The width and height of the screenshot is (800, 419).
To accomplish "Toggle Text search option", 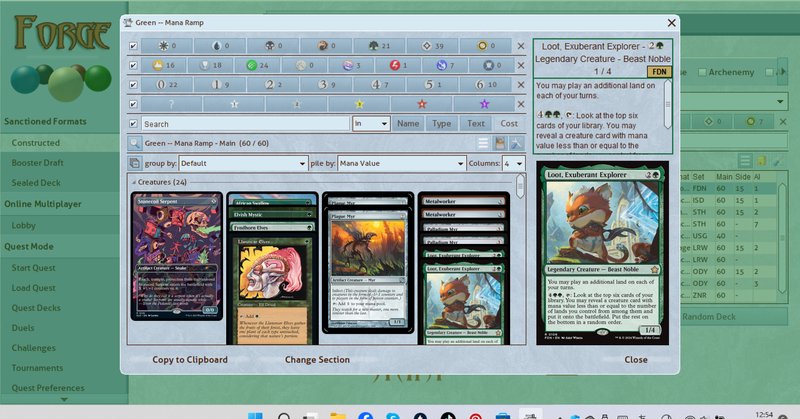I will pos(476,124).
